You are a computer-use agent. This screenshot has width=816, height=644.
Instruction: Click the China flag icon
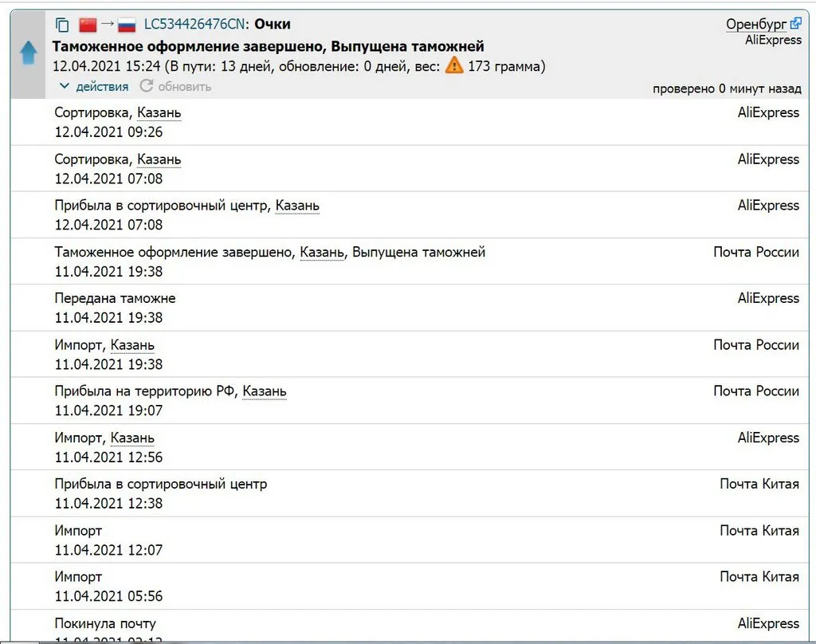click(88, 25)
